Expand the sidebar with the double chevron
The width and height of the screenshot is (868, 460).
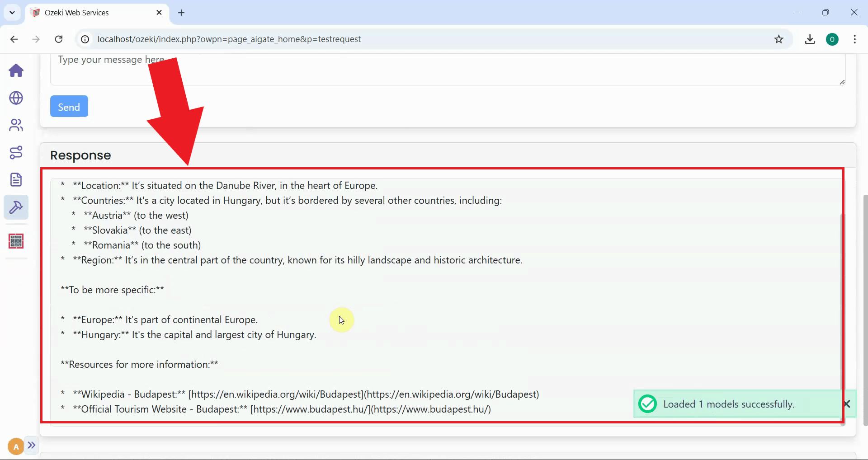coord(32,446)
